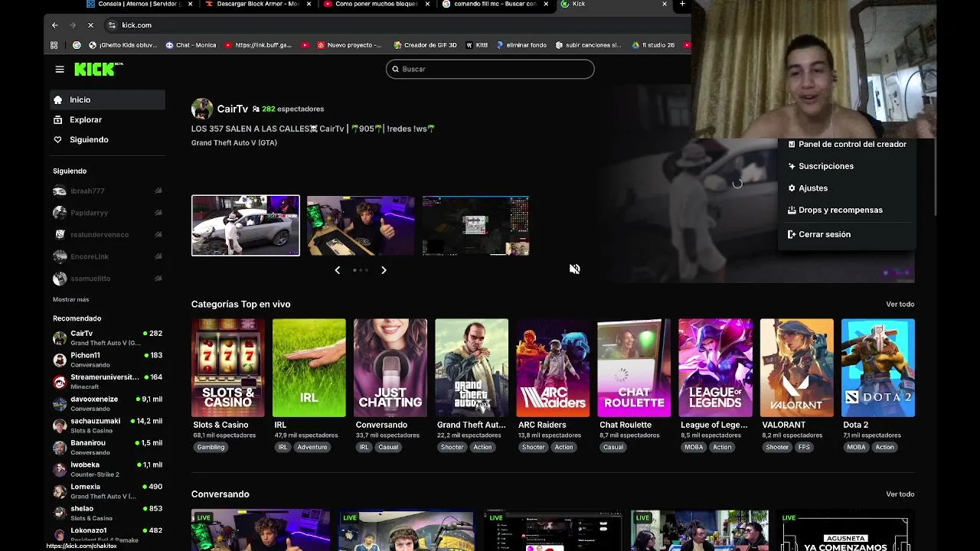Click the site info icon in address bar
The width and height of the screenshot is (980, 551).
pyautogui.click(x=112, y=25)
